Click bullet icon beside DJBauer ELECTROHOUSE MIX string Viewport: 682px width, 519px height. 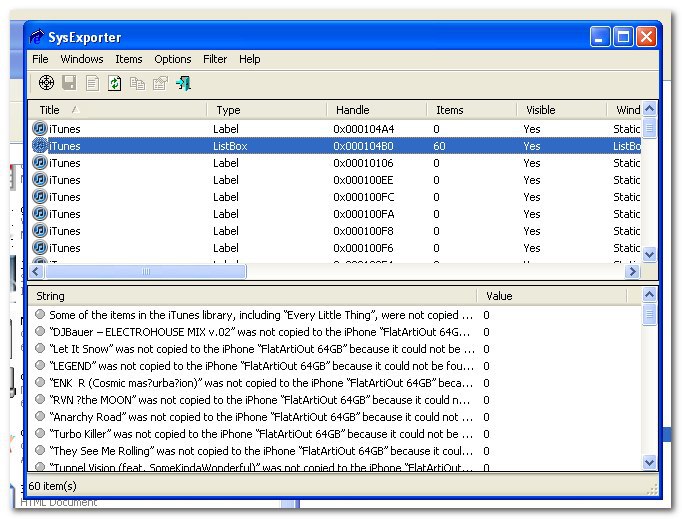(x=40, y=331)
